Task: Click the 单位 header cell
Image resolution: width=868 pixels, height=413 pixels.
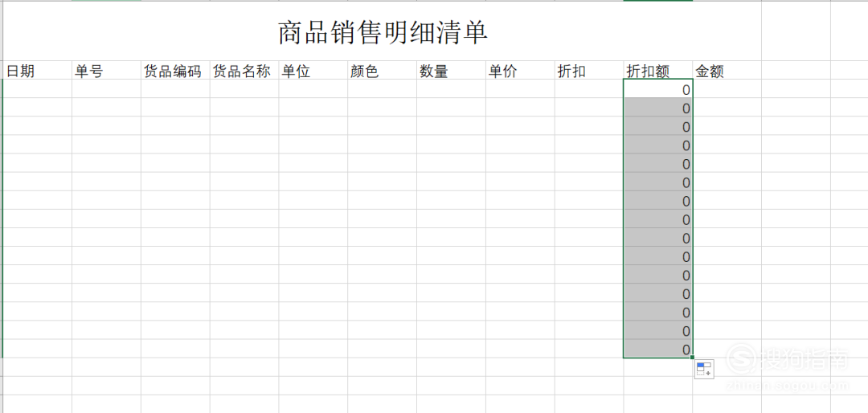Action: pos(313,71)
